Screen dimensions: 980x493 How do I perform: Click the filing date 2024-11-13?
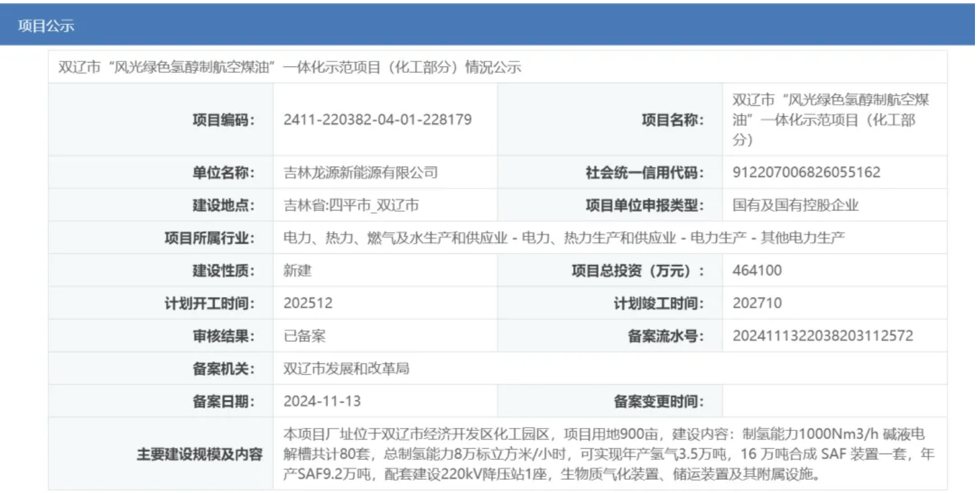pyautogui.click(x=322, y=401)
